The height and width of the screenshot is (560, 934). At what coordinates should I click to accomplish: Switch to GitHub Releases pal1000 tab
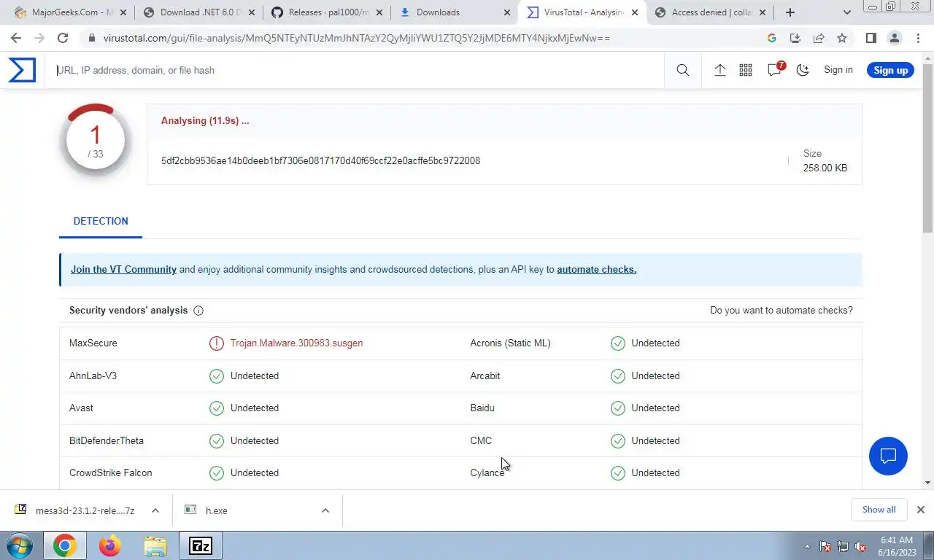[x=326, y=12]
